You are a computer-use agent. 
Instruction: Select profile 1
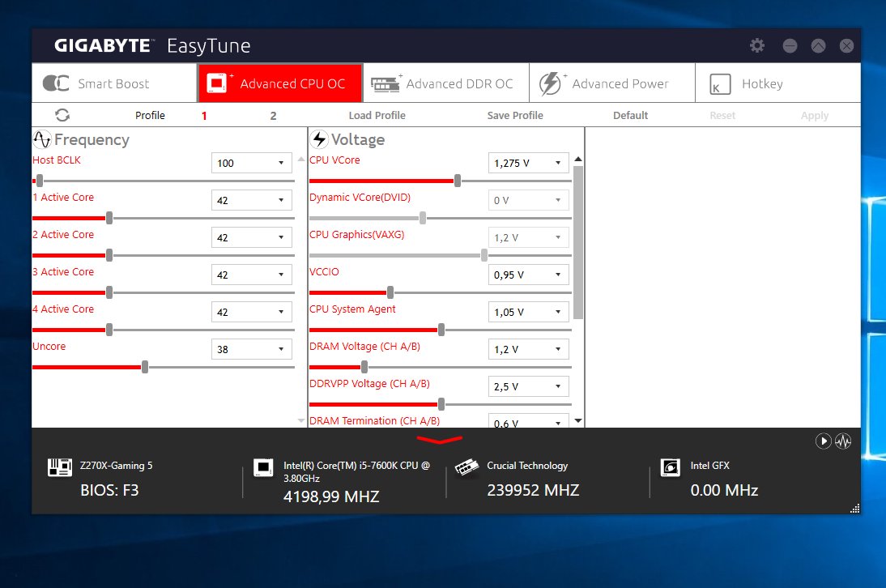(x=204, y=116)
